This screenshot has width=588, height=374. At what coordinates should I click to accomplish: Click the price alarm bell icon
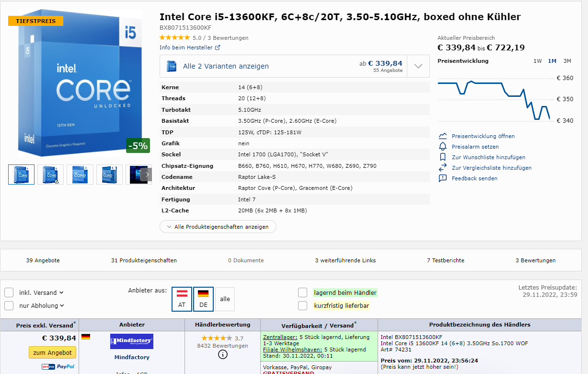[x=443, y=147]
